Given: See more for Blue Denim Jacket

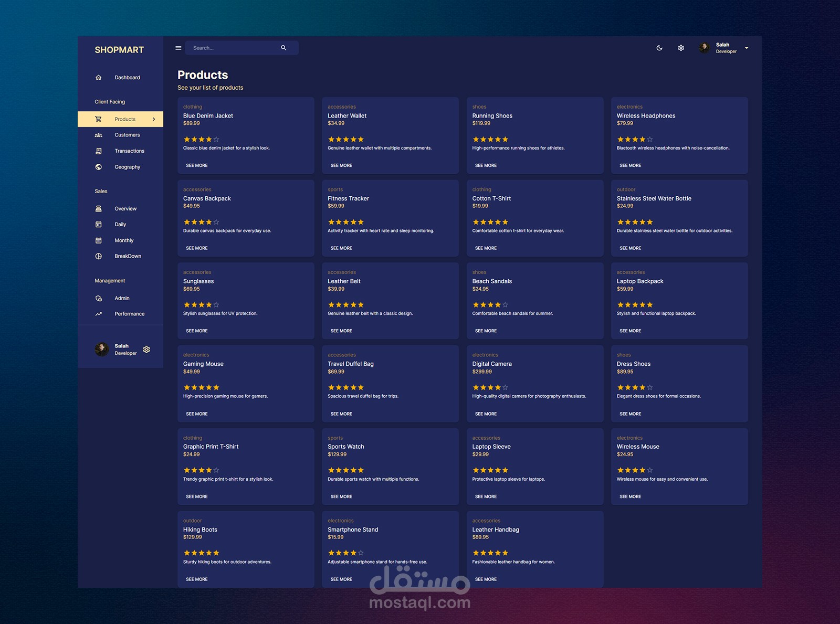Looking at the screenshot, I should click(x=197, y=165).
